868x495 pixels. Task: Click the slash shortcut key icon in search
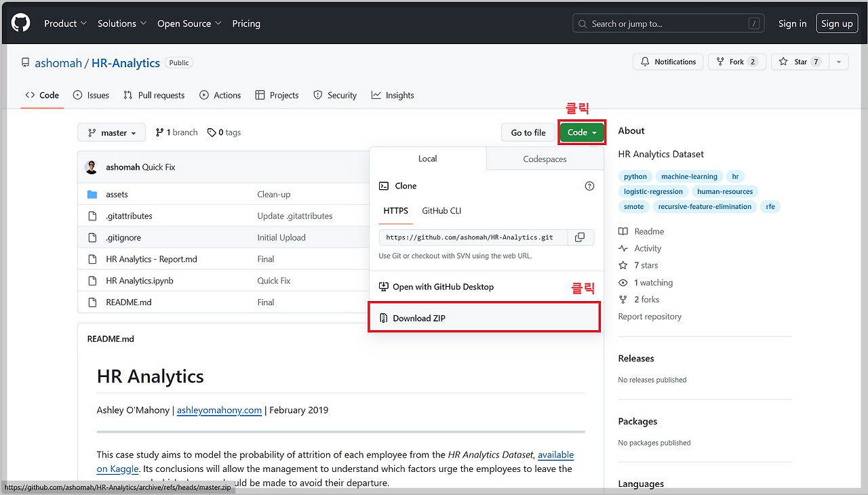754,24
